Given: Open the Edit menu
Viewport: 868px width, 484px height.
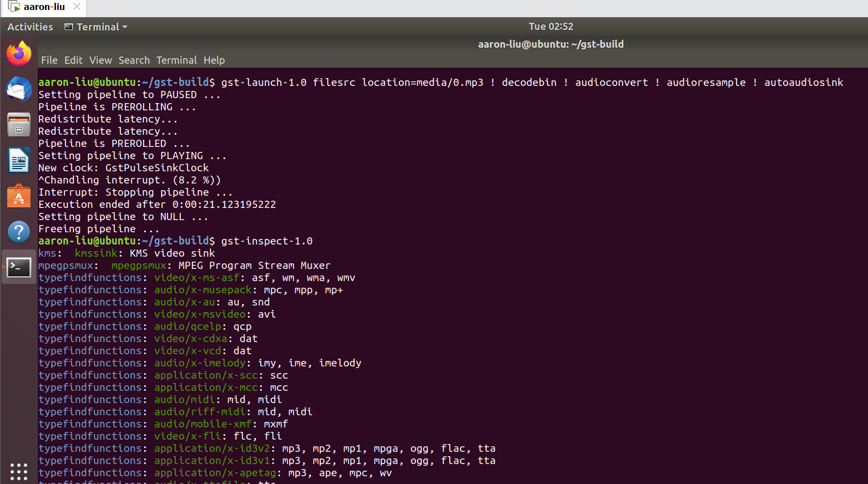Looking at the screenshot, I should point(73,60).
